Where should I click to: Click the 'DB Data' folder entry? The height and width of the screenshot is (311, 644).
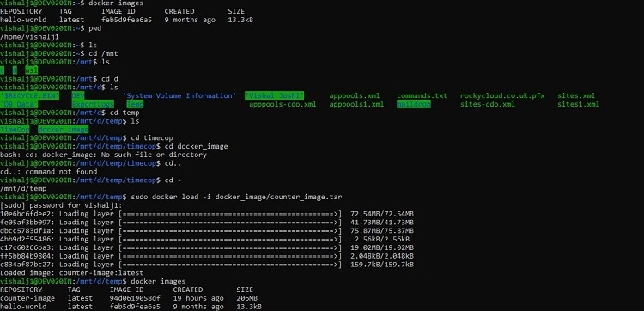19,104
